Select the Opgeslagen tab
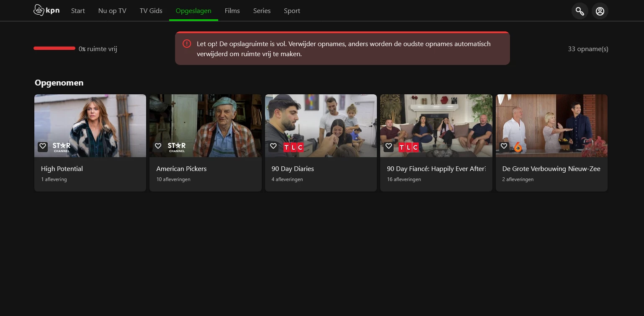 tap(193, 11)
